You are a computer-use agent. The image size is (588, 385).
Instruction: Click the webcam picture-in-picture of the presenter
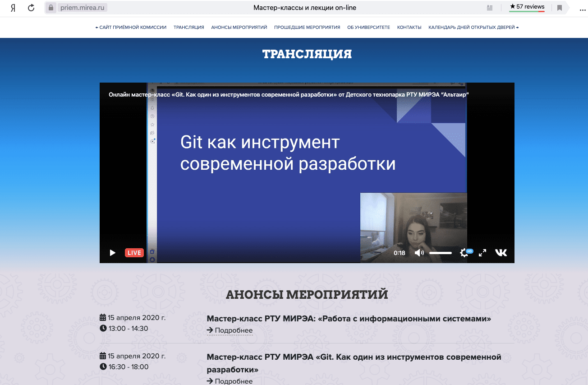pos(413,227)
